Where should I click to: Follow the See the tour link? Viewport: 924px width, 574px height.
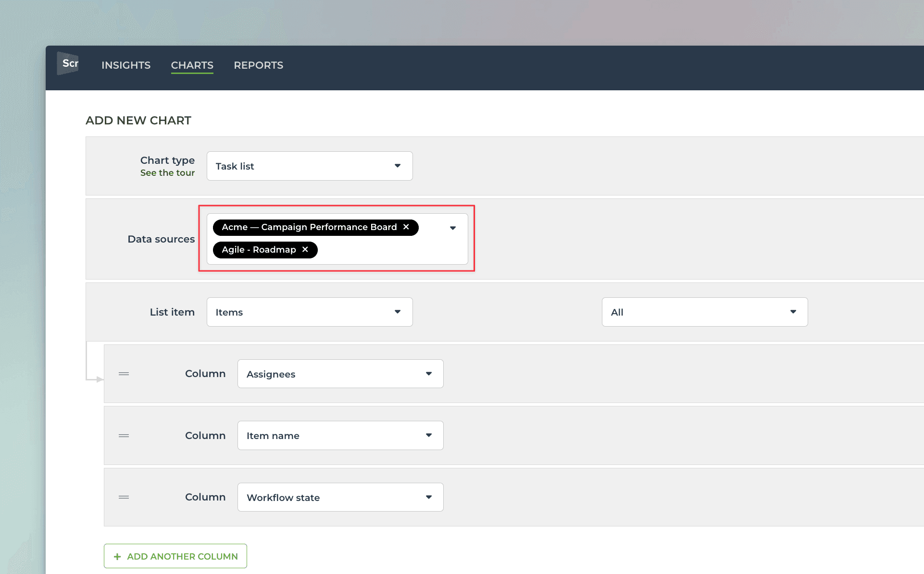point(167,173)
